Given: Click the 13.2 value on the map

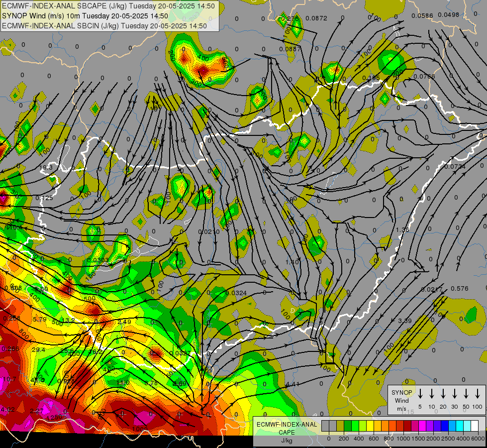Looking at the screenshot, I should 68,320.
